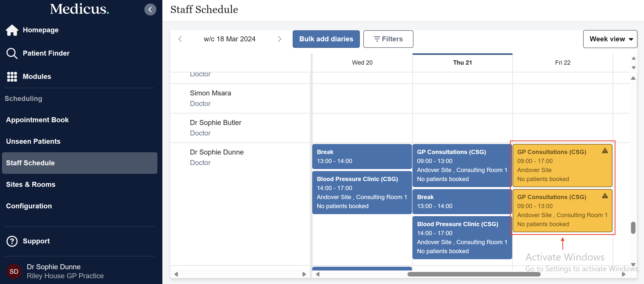Click the Filters funnel icon
644x284 pixels.
377,39
